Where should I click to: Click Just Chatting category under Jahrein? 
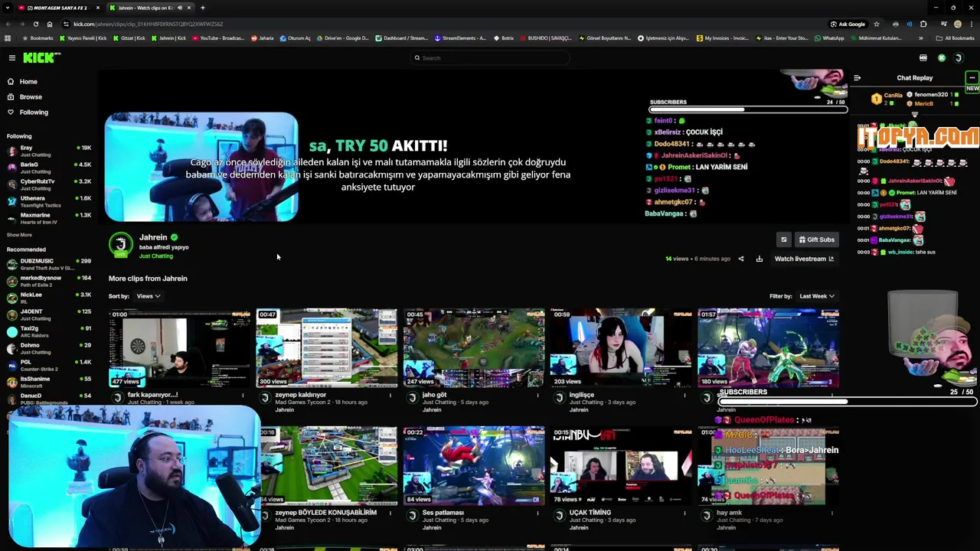pyautogui.click(x=156, y=256)
